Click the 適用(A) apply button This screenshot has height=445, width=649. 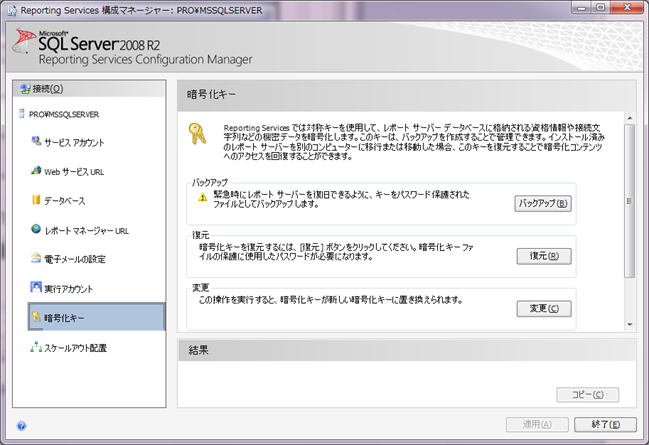click(537, 424)
